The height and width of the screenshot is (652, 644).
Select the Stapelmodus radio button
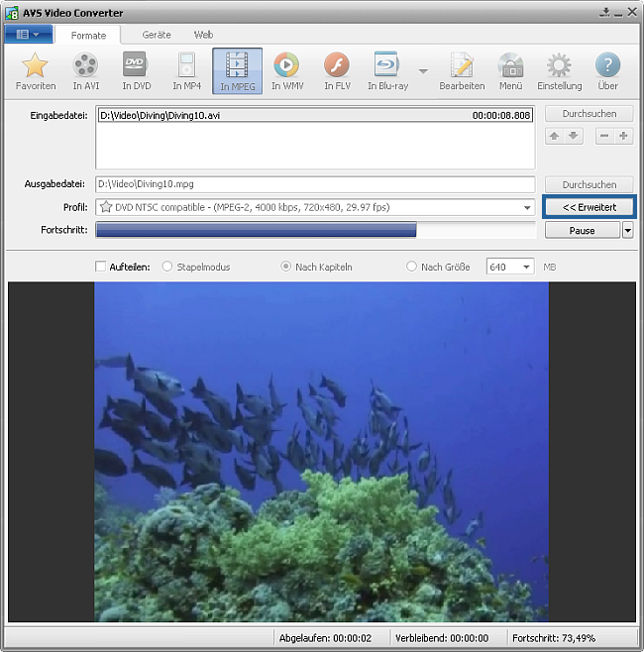166,267
